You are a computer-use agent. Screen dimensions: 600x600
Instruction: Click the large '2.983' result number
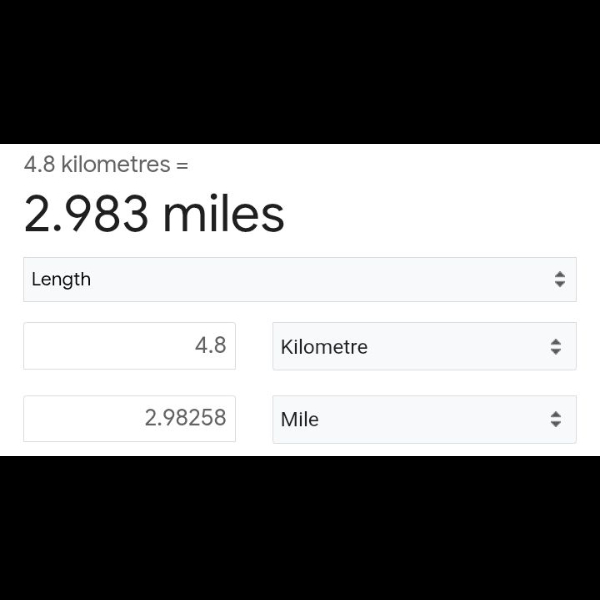[x=87, y=214]
